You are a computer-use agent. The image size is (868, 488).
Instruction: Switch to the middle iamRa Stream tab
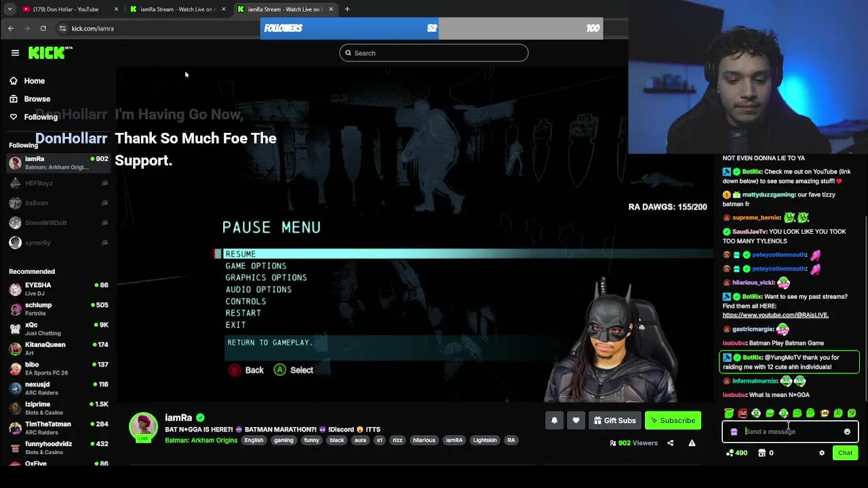click(178, 9)
